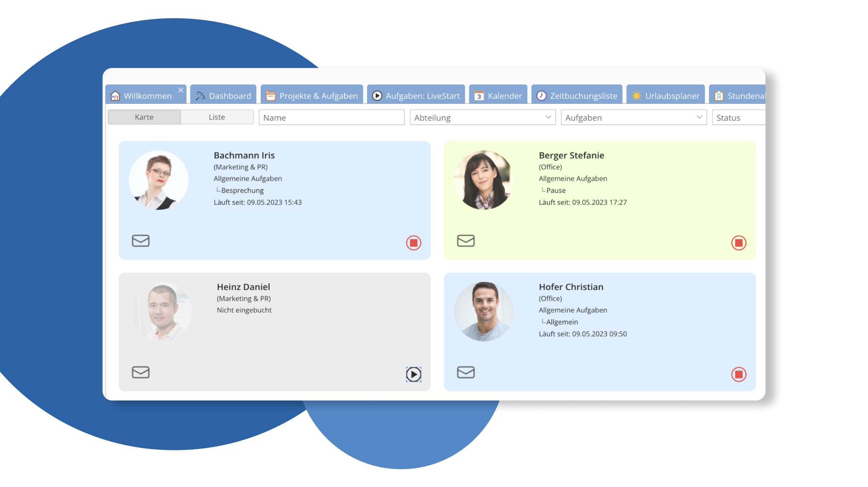The height and width of the screenshot is (487, 868).
Task: Click Hofer Christian's profile photo
Action: (483, 312)
